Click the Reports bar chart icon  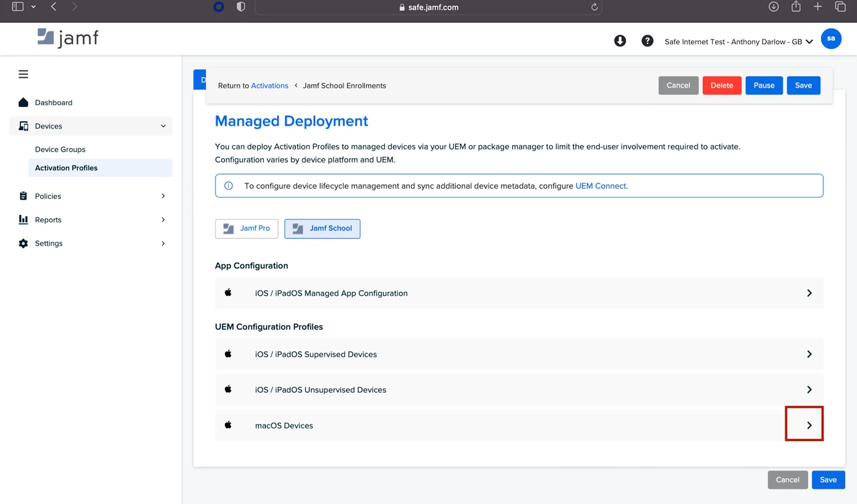(23, 220)
